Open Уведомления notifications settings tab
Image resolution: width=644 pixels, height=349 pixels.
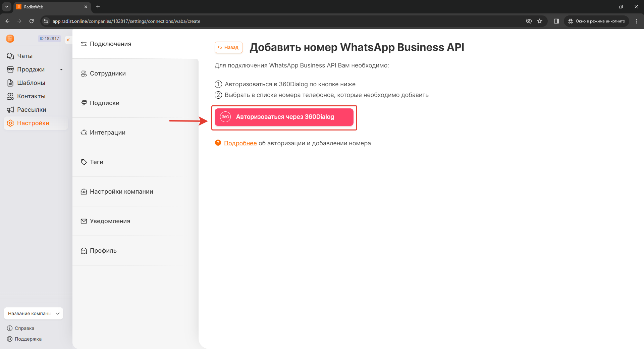pos(136,221)
